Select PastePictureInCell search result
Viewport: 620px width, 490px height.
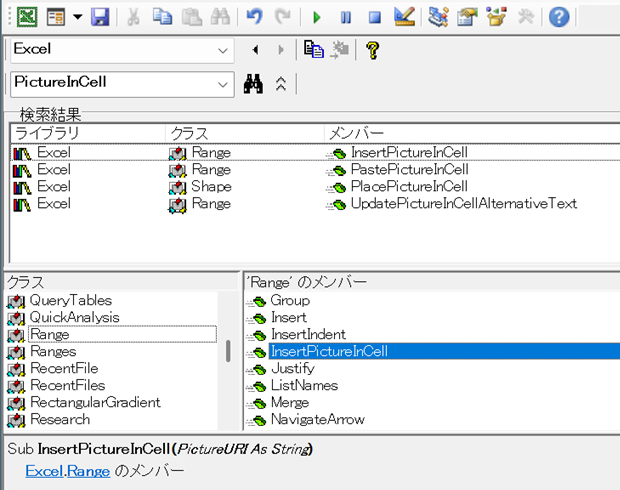pos(410,169)
